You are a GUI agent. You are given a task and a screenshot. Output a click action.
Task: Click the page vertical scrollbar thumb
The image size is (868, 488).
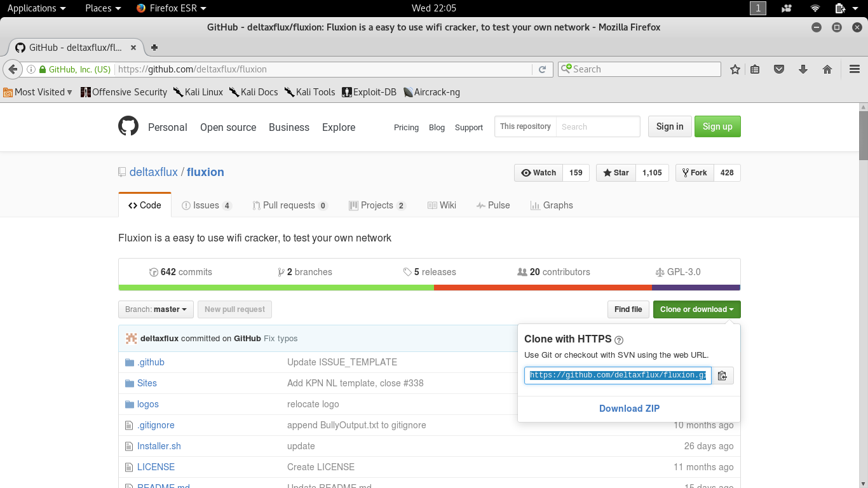pos(864,136)
